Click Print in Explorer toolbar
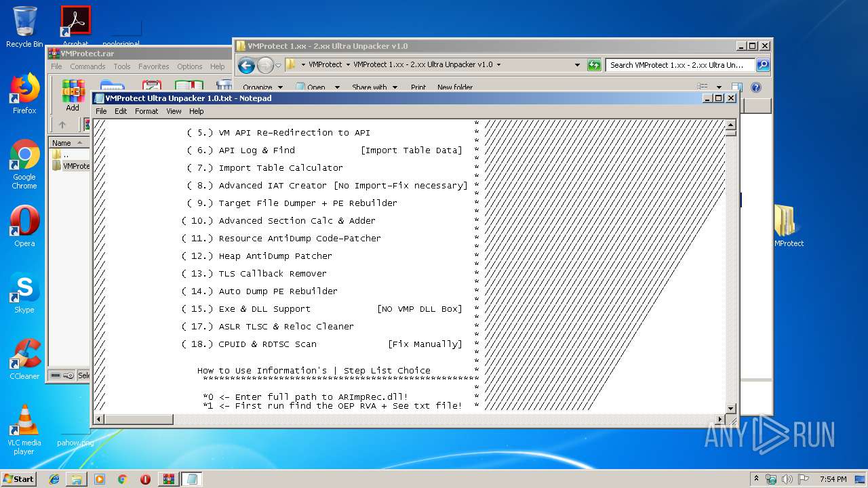The image size is (868, 488). pos(418,87)
